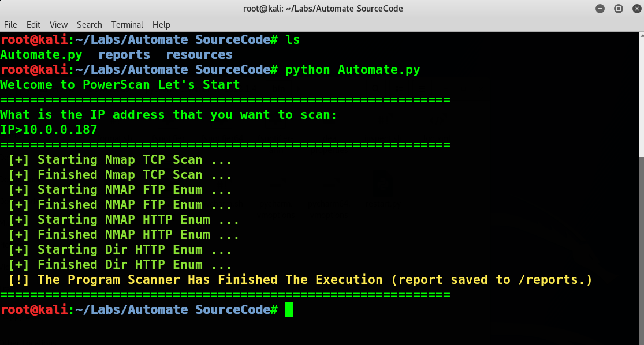Click the green cursor block at prompt

click(x=289, y=310)
